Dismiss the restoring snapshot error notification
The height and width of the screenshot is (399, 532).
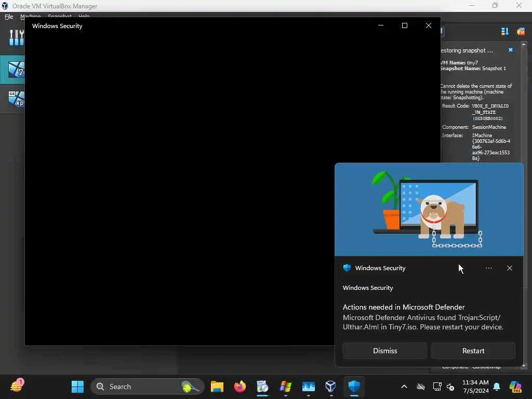tap(511, 50)
